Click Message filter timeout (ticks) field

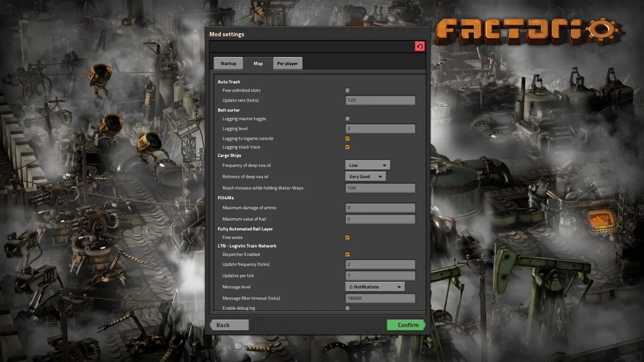click(x=380, y=298)
